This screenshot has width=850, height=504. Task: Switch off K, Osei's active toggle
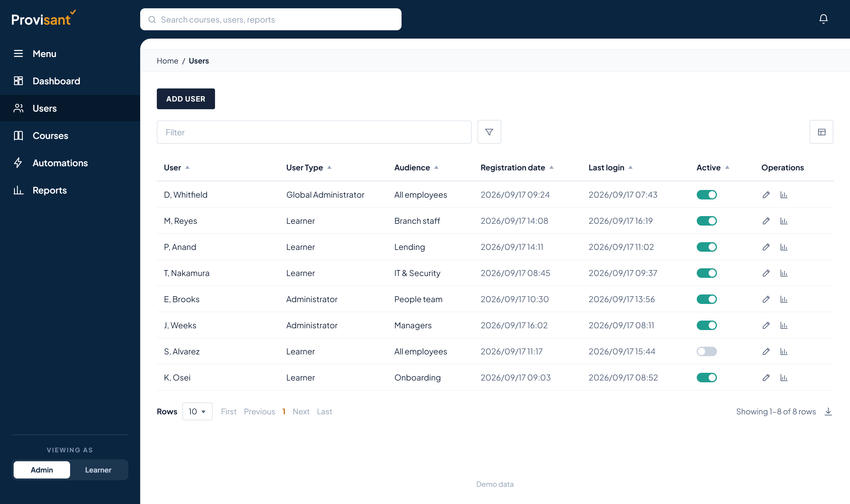[707, 378]
